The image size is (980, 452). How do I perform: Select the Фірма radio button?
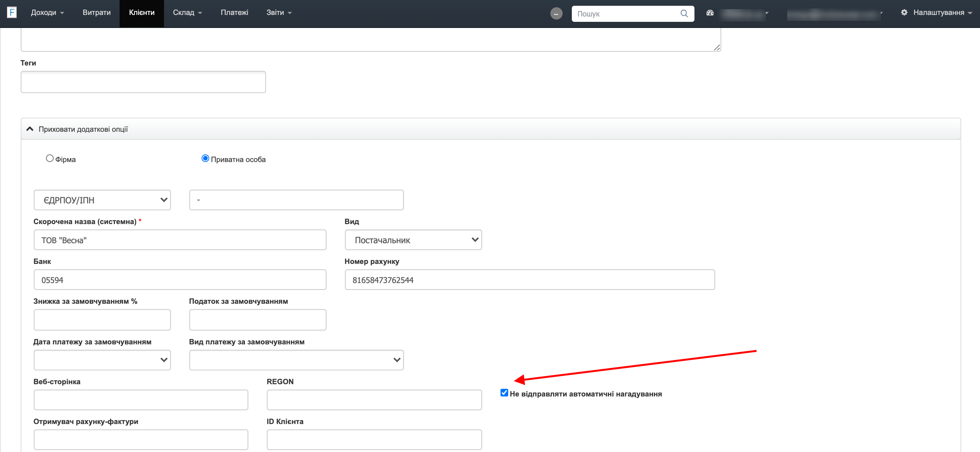click(x=49, y=158)
